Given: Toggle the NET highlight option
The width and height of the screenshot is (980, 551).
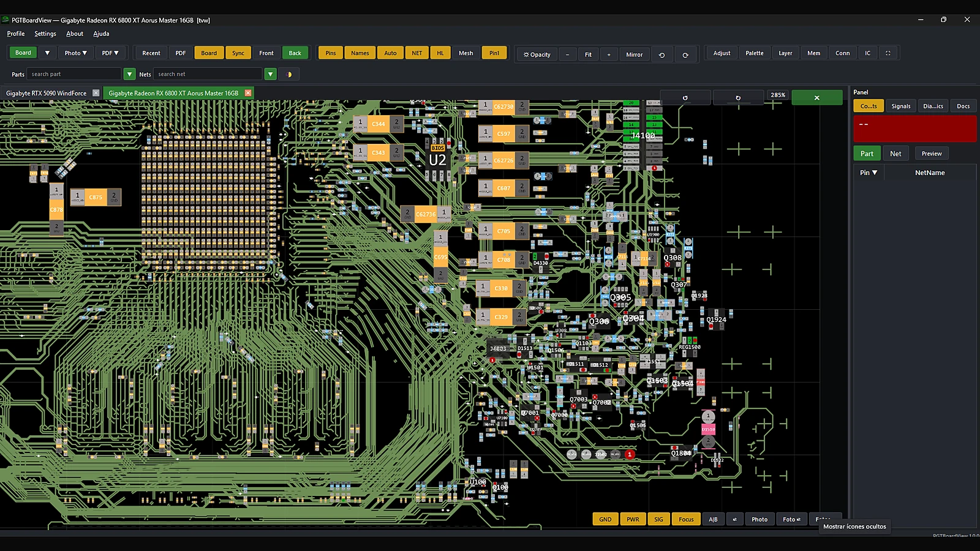Looking at the screenshot, I should point(417,53).
